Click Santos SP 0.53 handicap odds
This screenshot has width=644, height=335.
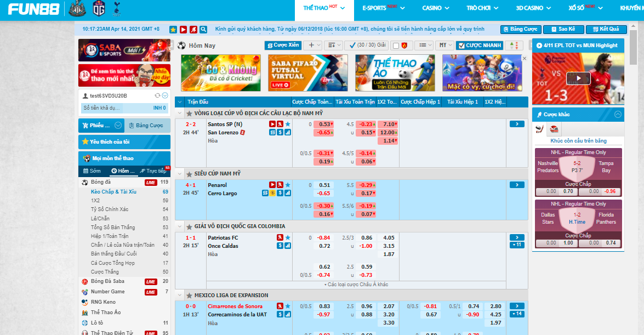click(323, 124)
